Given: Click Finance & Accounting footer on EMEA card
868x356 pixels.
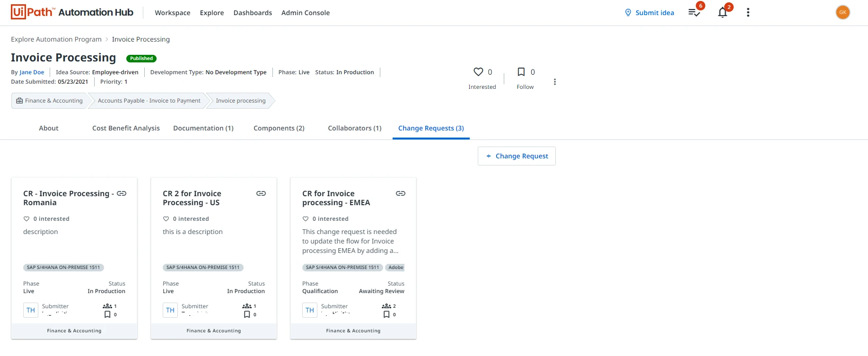Looking at the screenshot, I should tap(353, 331).
